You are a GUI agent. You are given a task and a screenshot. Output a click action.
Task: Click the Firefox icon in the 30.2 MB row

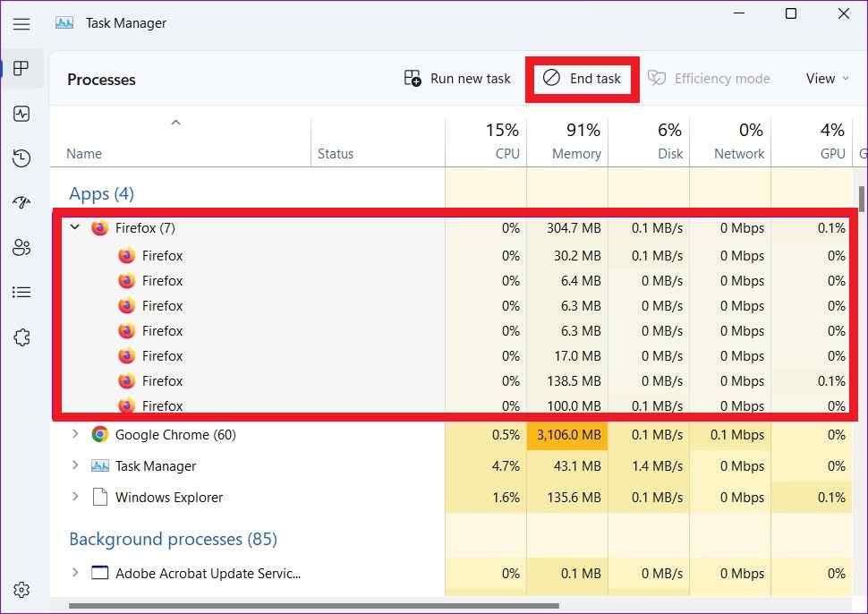click(127, 256)
